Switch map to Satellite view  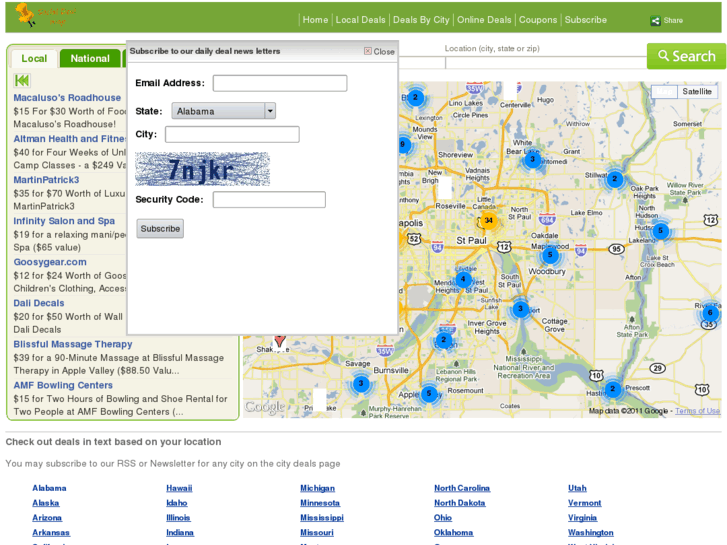click(697, 92)
